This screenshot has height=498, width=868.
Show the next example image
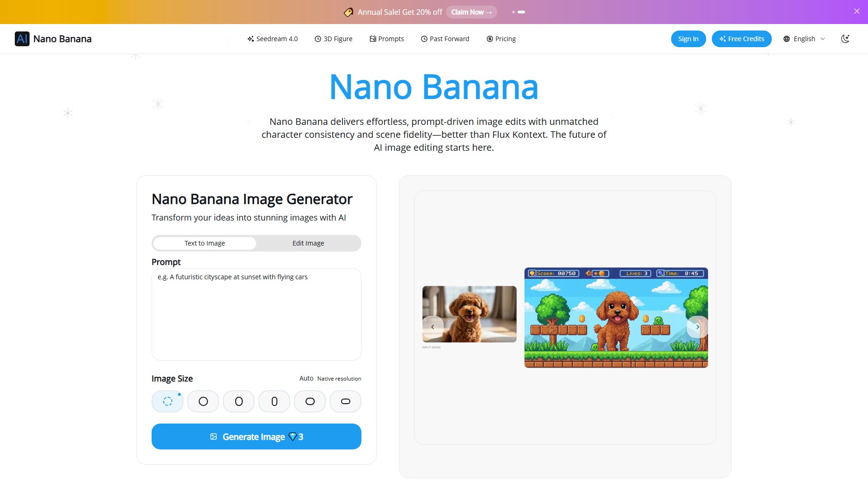697,327
